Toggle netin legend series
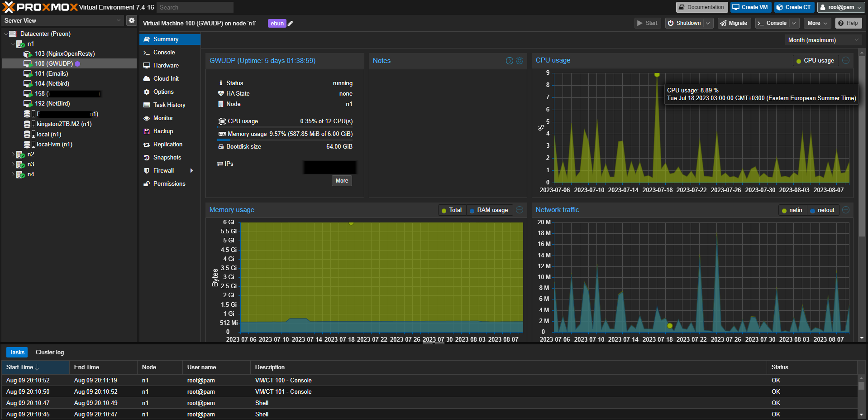This screenshot has height=420, width=868. coord(792,210)
